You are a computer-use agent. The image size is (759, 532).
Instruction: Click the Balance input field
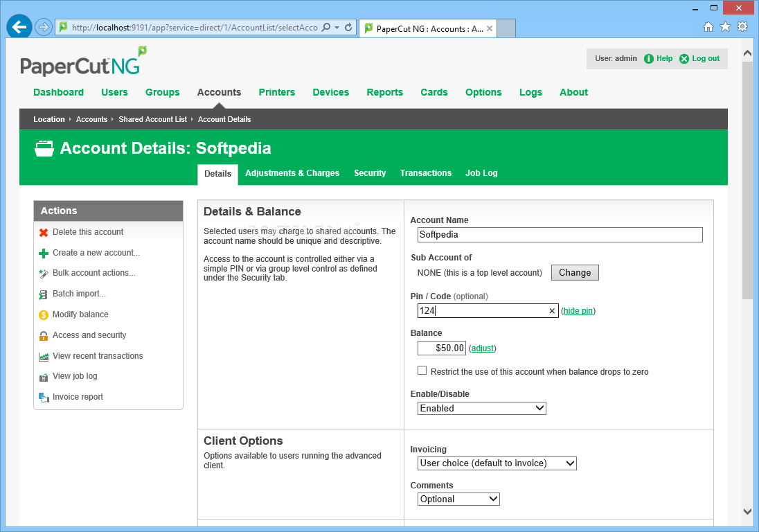click(x=441, y=348)
